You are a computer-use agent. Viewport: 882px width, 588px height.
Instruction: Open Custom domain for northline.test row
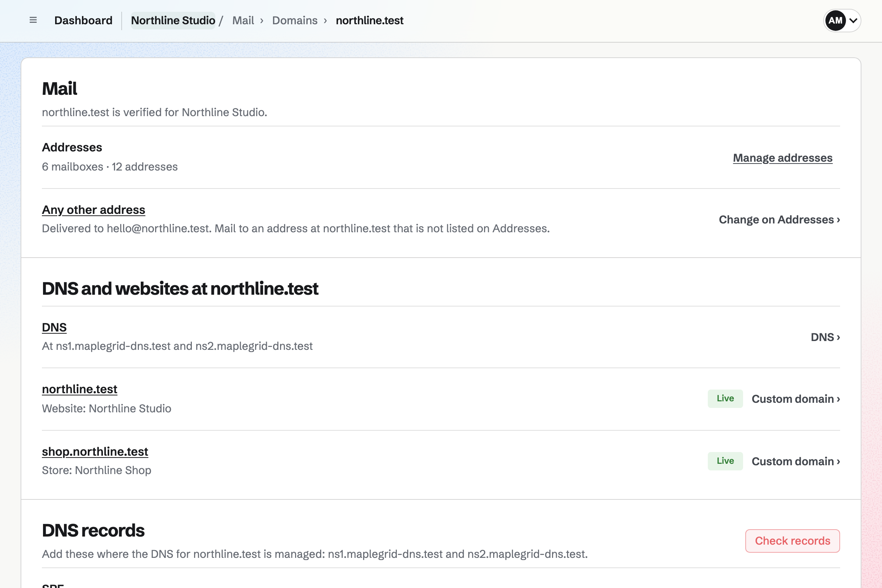click(796, 399)
